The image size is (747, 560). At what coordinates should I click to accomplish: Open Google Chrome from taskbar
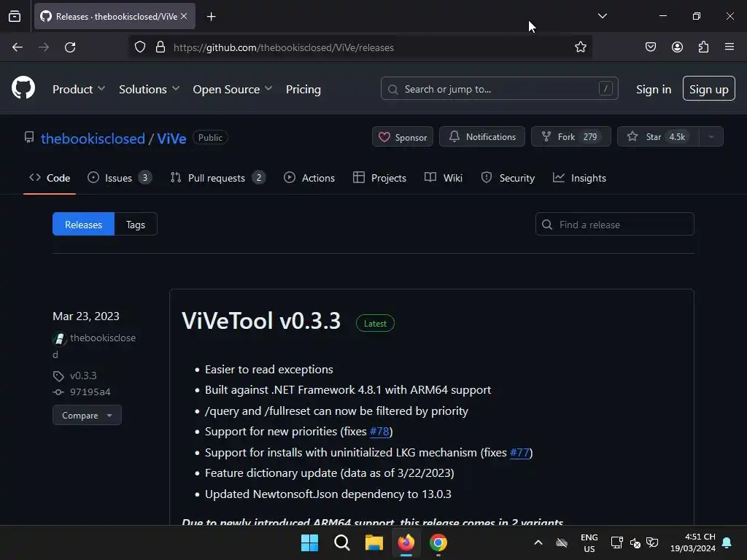[x=438, y=542]
